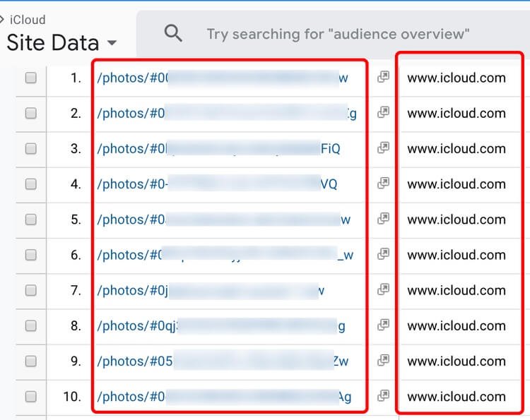Enable the row 8 checkbox
This screenshot has height=420, width=530.
tap(31, 325)
